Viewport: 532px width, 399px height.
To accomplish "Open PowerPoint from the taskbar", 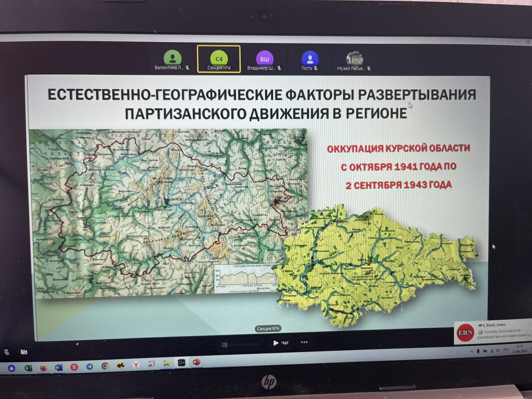I will click(x=197, y=362).
